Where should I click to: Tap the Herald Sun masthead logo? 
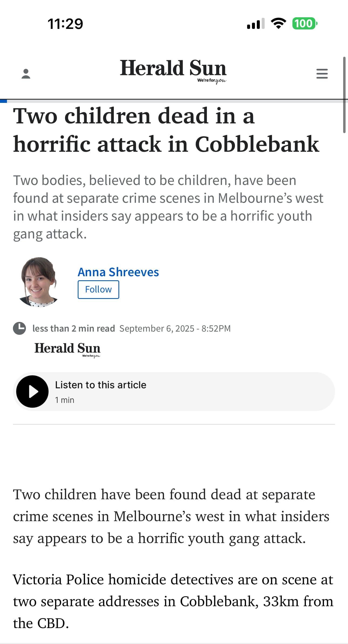173,70
